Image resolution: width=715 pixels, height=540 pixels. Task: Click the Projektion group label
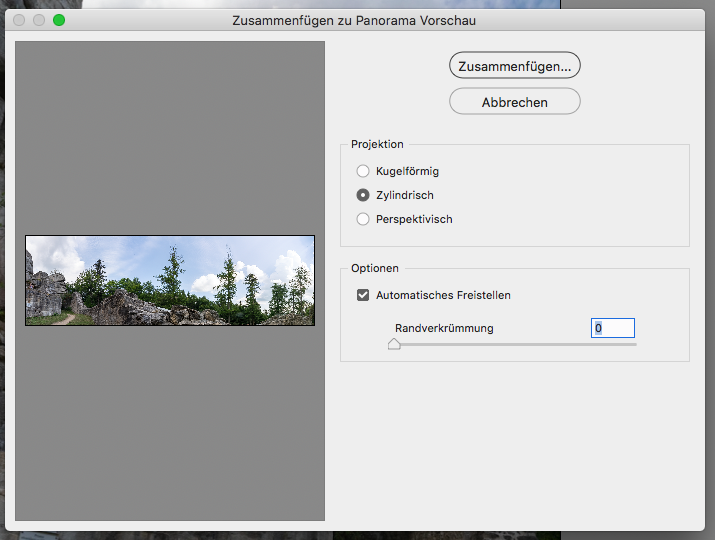tap(377, 144)
